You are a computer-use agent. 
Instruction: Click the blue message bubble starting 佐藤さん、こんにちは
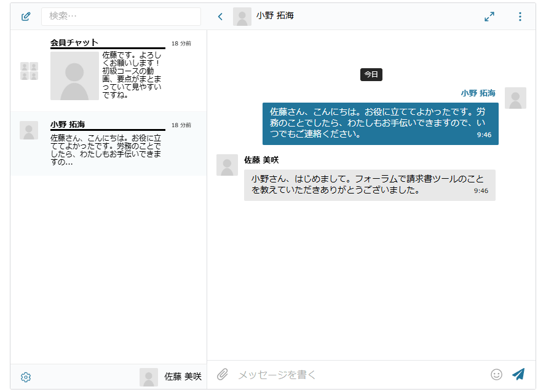tap(380, 123)
